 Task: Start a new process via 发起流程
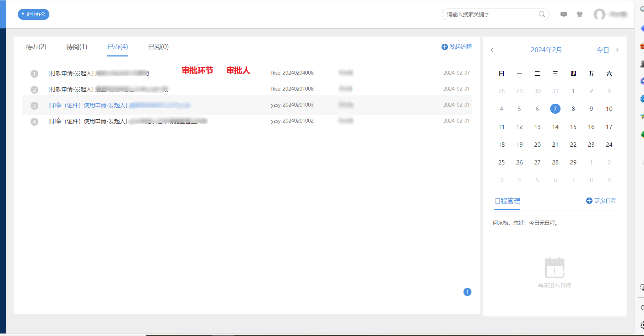pos(460,47)
